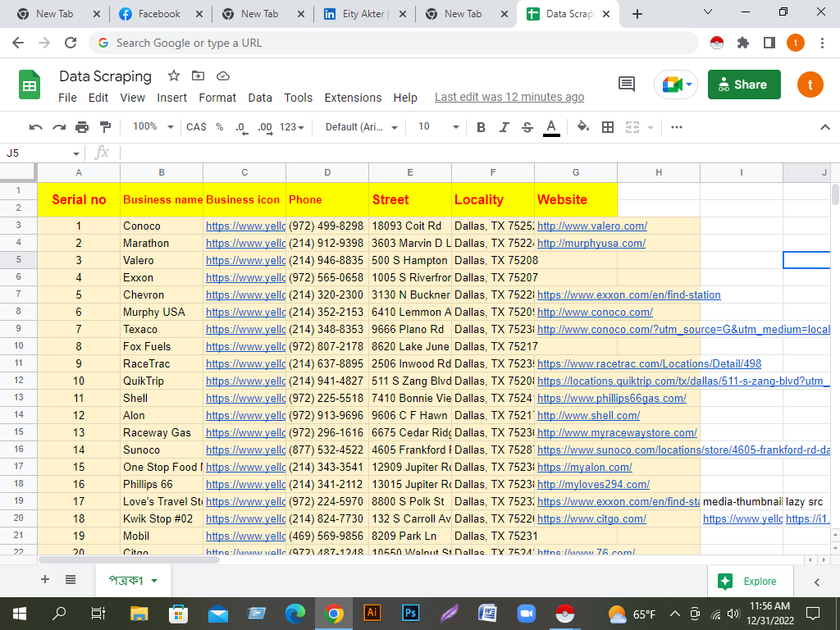Screen dimensions: 840x630
Task: Switch to the Facebook browser tab
Action: 160,14
